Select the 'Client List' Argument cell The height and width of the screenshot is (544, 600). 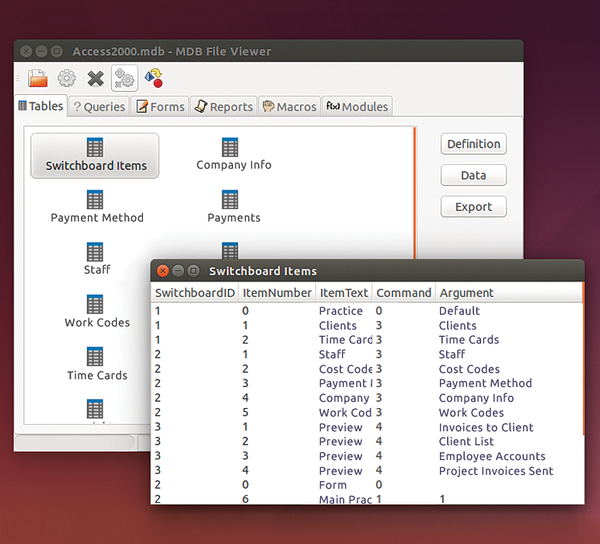pos(466,441)
